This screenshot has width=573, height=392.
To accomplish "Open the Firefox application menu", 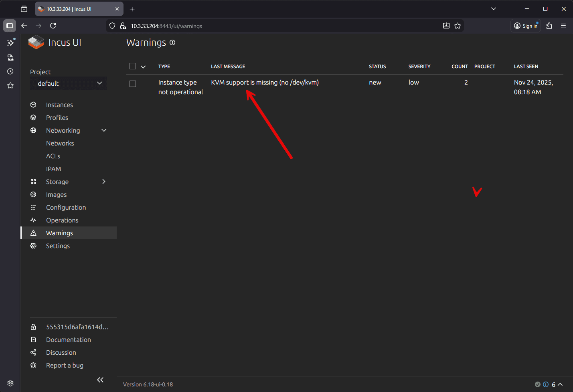I will pos(563,25).
